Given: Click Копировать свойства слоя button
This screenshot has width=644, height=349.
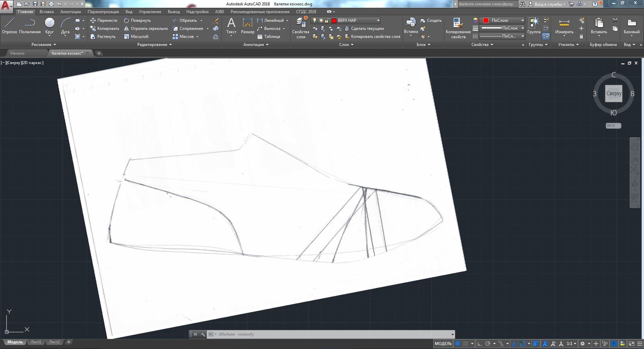Looking at the screenshot, I should (372, 37).
